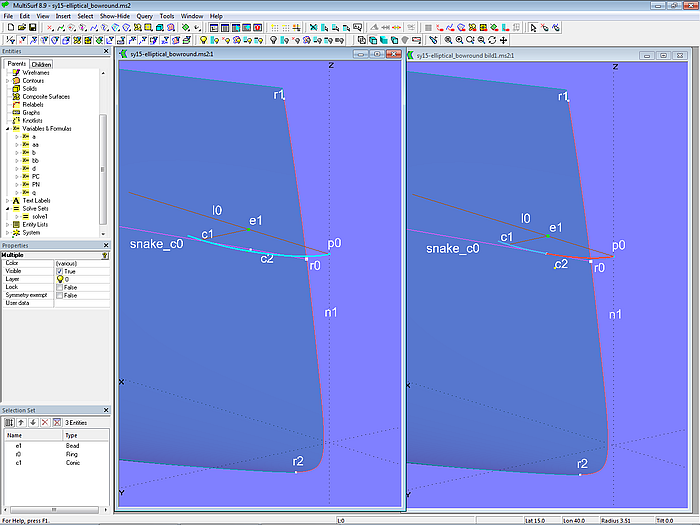
Task: Toggle the Visible checkbox in Properties
Action: [x=60, y=271]
